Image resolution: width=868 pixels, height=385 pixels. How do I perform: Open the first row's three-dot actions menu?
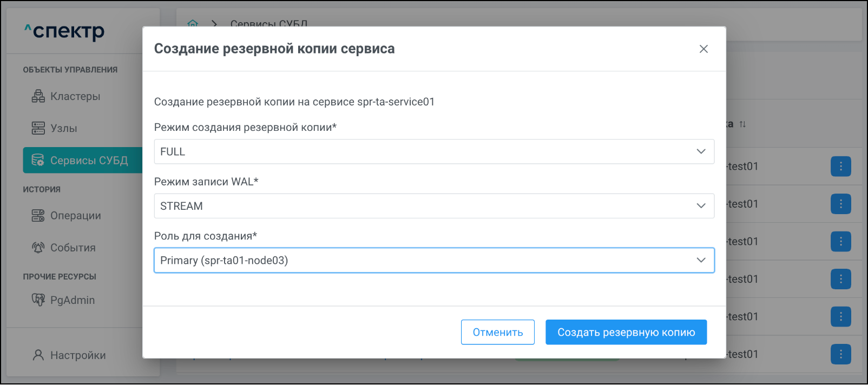840,167
